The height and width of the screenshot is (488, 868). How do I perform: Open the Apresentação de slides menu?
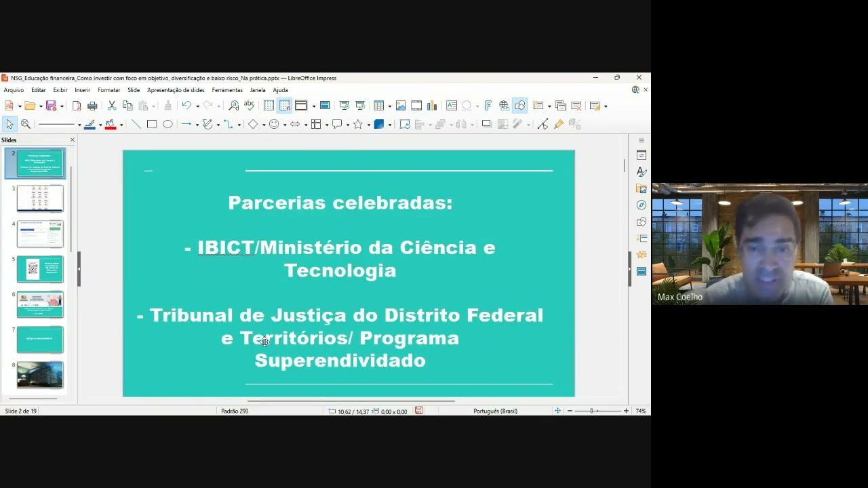(x=176, y=90)
